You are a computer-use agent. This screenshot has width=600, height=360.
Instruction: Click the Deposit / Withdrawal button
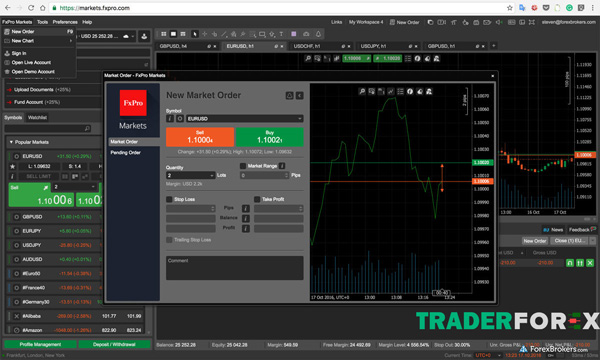(114, 344)
